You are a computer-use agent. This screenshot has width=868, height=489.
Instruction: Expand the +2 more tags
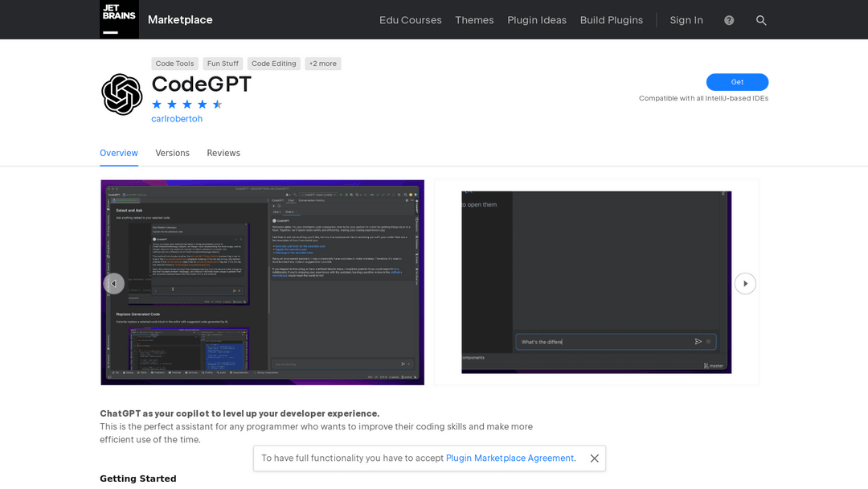(x=323, y=64)
